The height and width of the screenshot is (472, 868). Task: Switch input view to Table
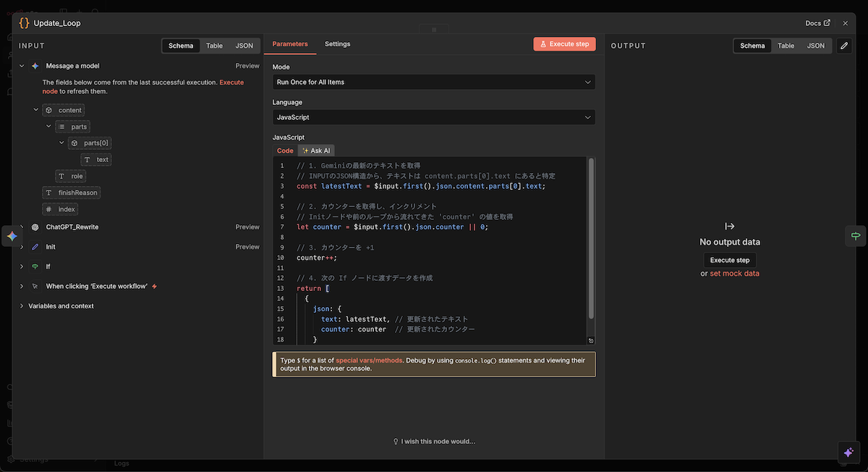[214, 46]
